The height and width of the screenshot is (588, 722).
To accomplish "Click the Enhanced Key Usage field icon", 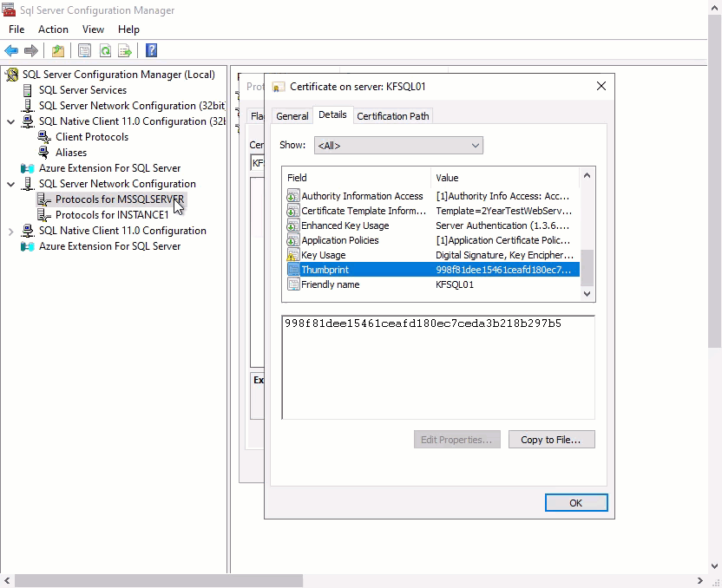I will pos(292,225).
